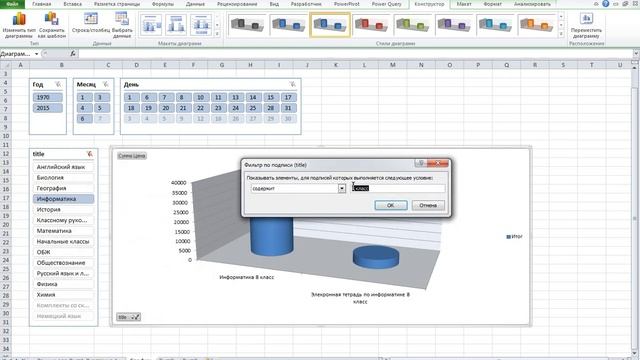Click Move Chart icon
The image size is (640, 360).
(x=587, y=19)
